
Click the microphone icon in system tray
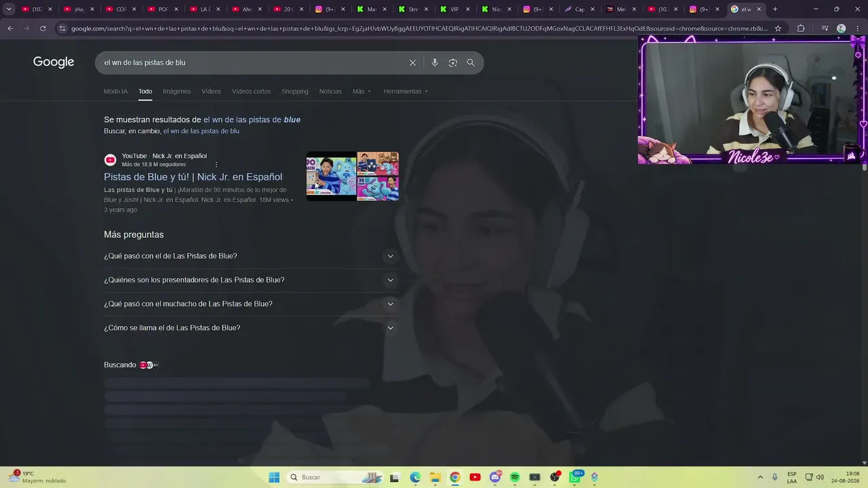[x=775, y=477]
